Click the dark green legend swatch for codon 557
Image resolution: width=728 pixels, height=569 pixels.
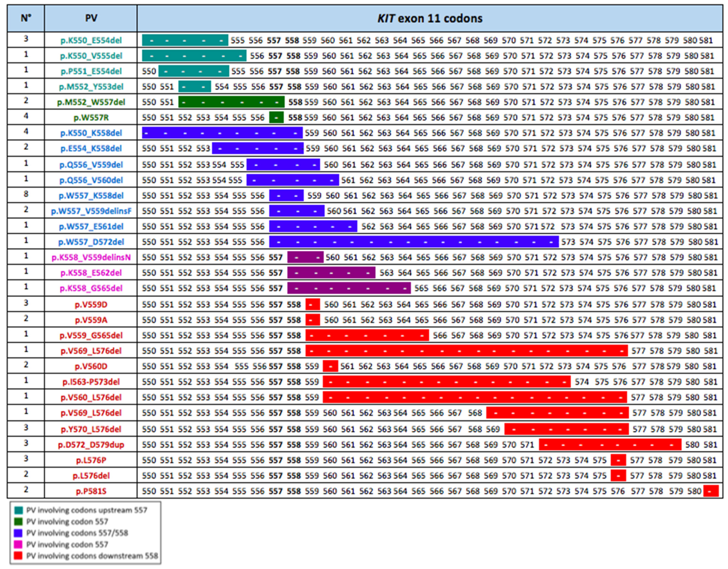click(x=19, y=521)
